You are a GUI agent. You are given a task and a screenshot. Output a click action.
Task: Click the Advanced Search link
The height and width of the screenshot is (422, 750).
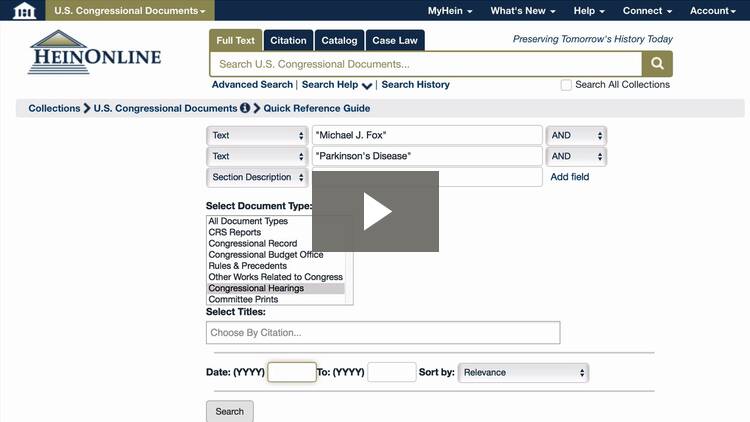point(252,85)
